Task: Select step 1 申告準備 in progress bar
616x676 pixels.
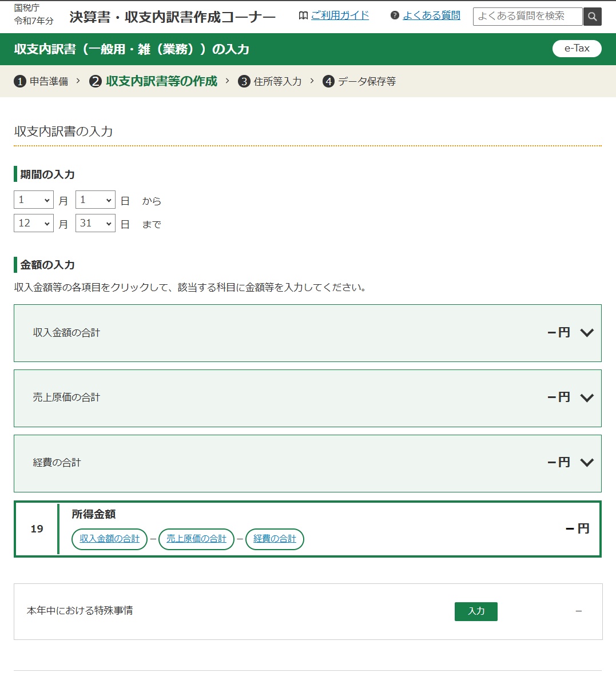Action: (x=41, y=81)
